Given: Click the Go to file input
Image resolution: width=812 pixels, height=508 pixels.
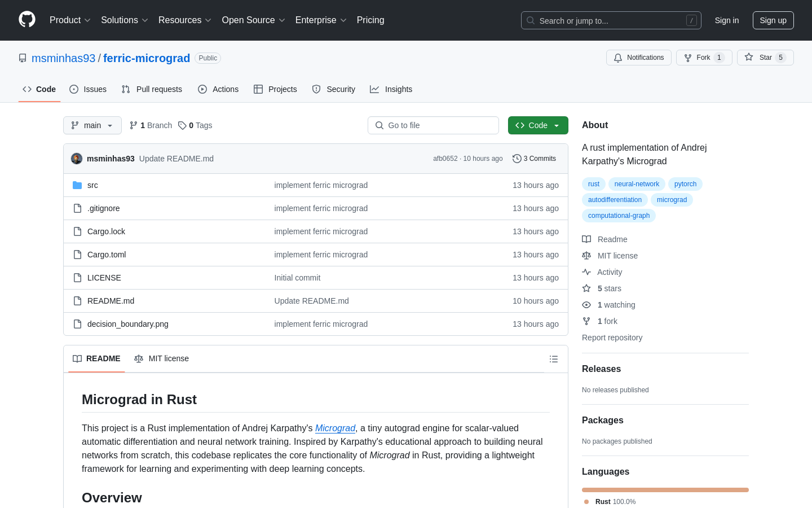Looking at the screenshot, I should (433, 125).
